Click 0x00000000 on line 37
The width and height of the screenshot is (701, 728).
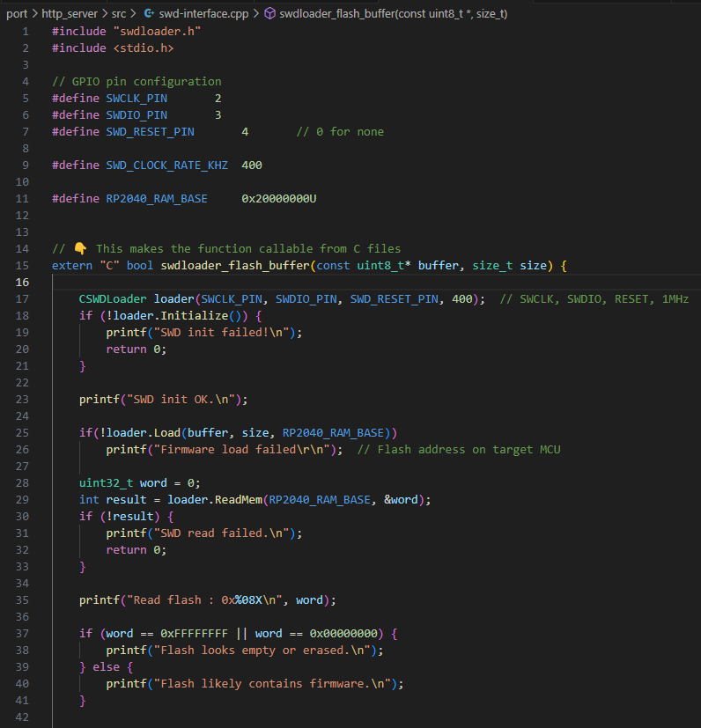coord(343,633)
